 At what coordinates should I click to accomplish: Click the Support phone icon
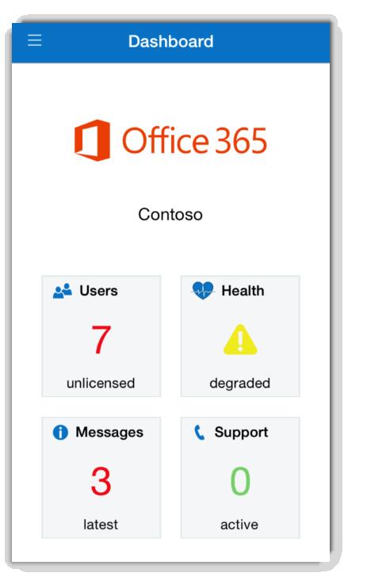click(x=199, y=433)
